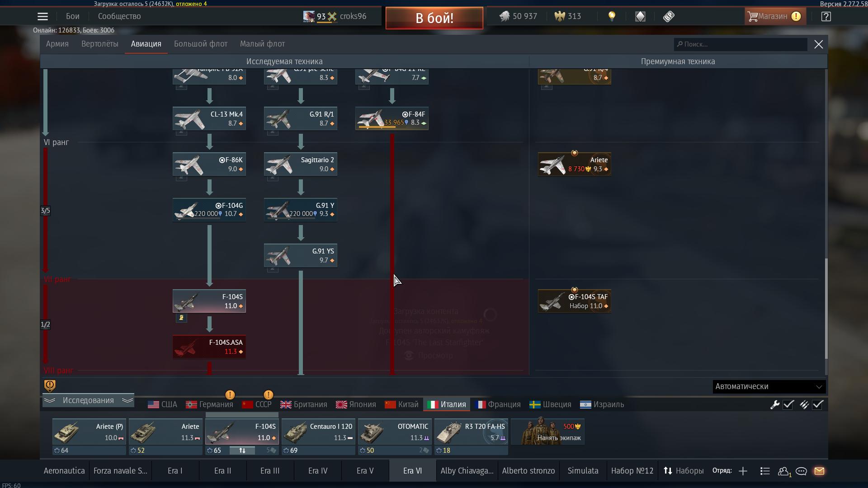
Task: Open the items inventory diamond icon
Action: pyautogui.click(x=640, y=16)
